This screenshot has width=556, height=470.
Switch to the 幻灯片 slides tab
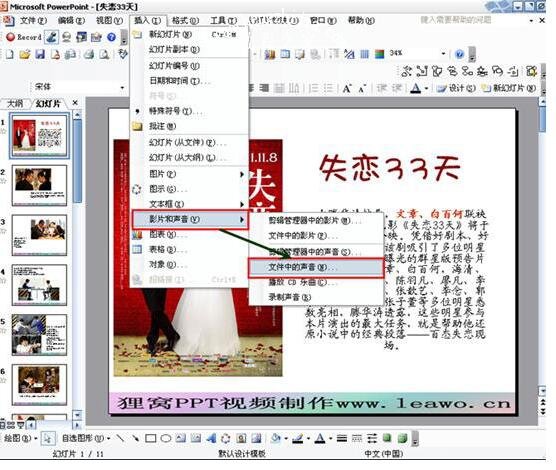tap(48, 104)
